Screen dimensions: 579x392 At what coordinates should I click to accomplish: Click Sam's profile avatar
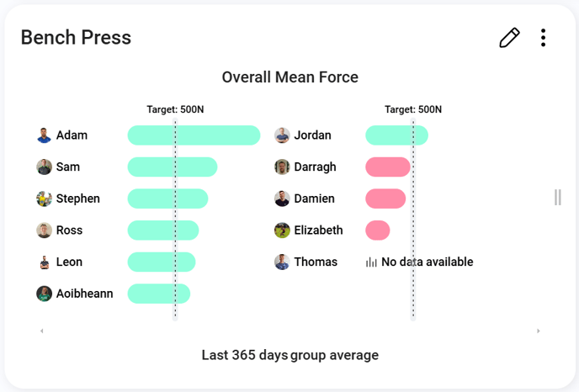point(45,167)
